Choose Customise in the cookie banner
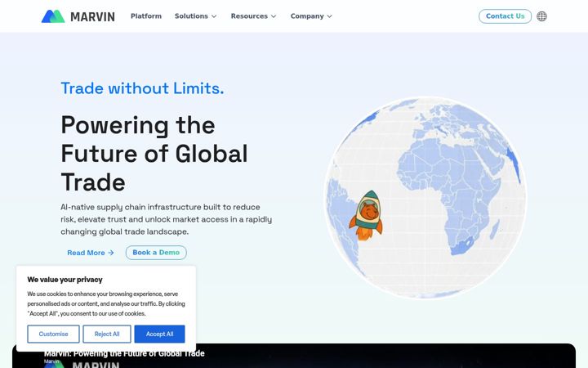 tap(53, 334)
